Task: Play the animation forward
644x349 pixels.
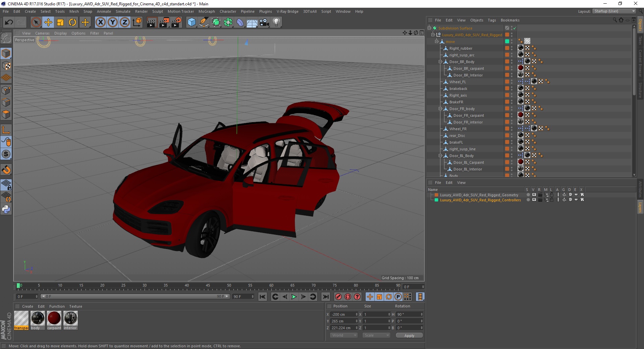Action: [x=294, y=297]
